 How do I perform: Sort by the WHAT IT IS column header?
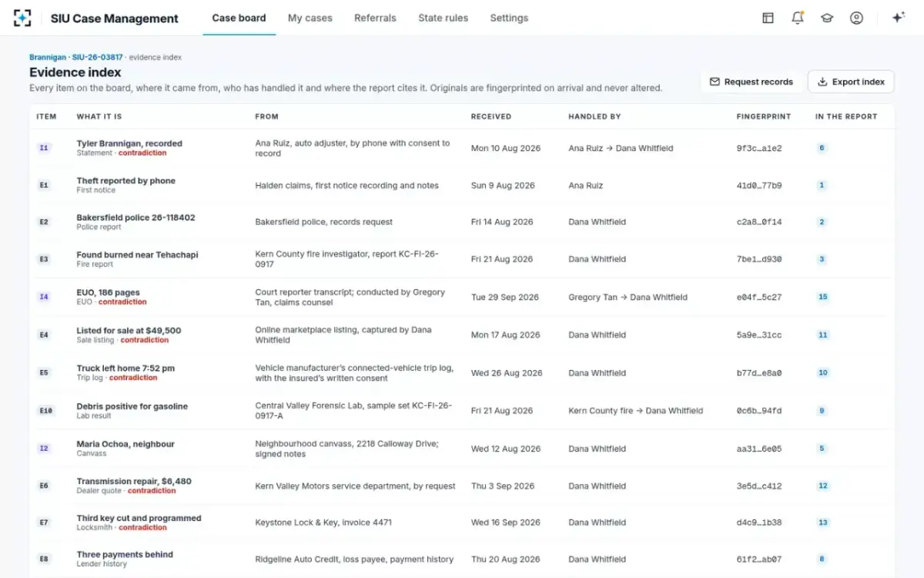pyautogui.click(x=99, y=116)
